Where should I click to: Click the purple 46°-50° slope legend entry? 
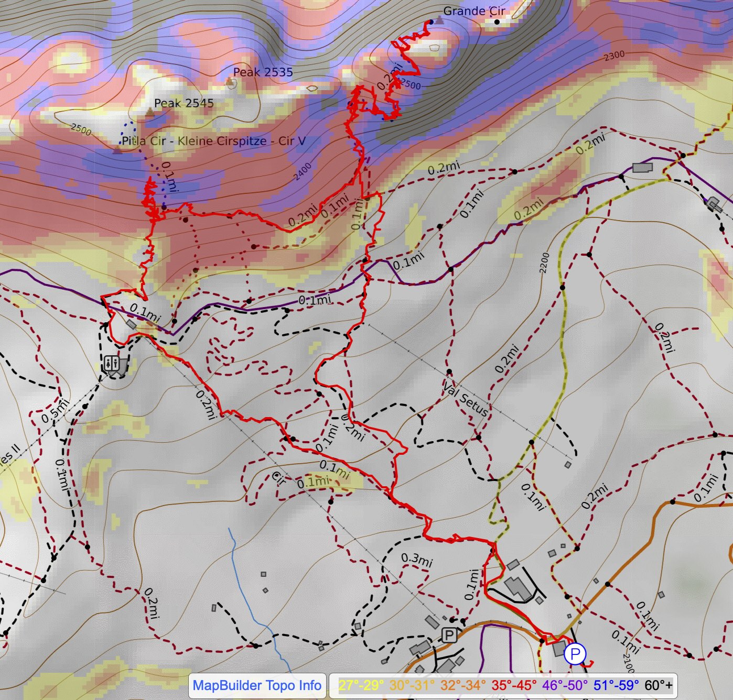[565, 685]
